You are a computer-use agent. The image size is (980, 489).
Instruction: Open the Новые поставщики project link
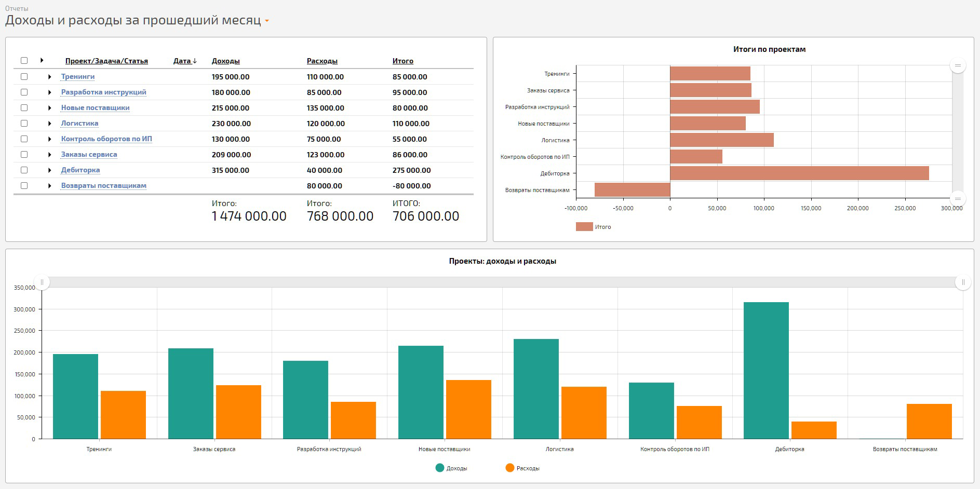click(x=96, y=108)
